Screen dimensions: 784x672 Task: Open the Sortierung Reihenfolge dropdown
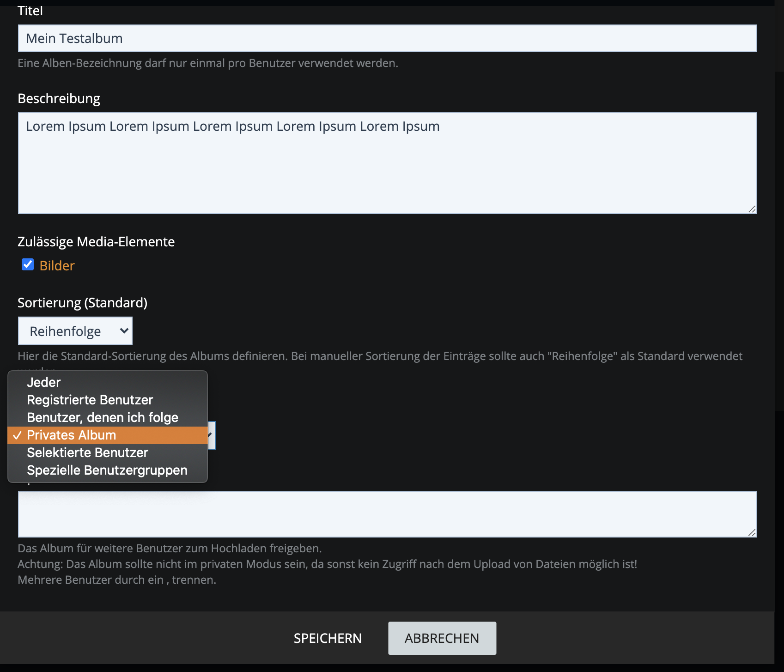click(75, 331)
